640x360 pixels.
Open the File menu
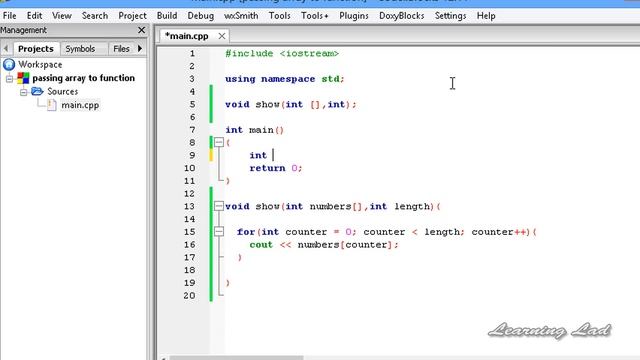(9, 16)
